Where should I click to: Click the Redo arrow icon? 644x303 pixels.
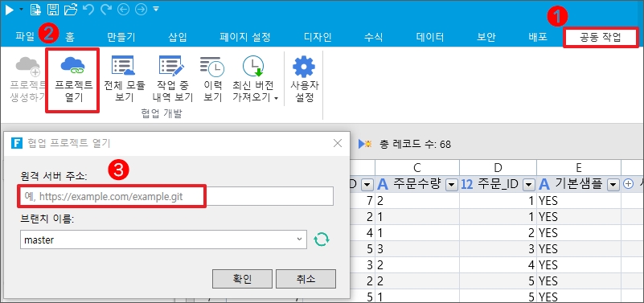coord(106,9)
